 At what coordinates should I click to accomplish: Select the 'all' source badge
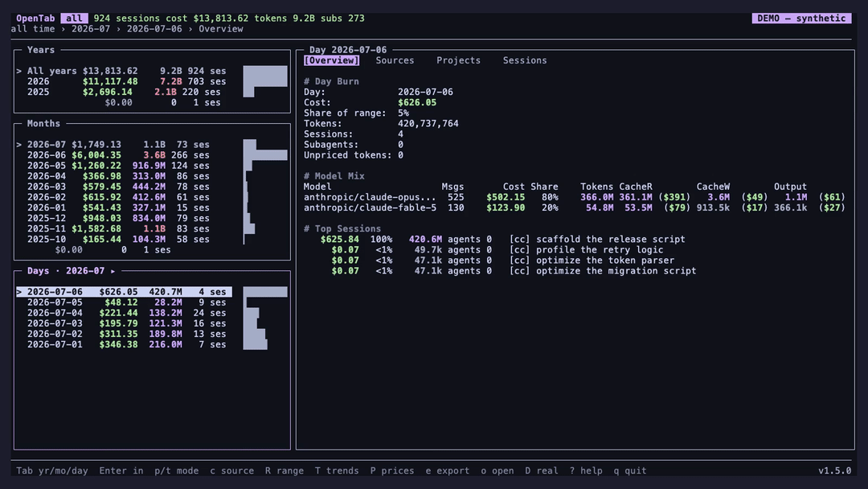[x=74, y=18]
